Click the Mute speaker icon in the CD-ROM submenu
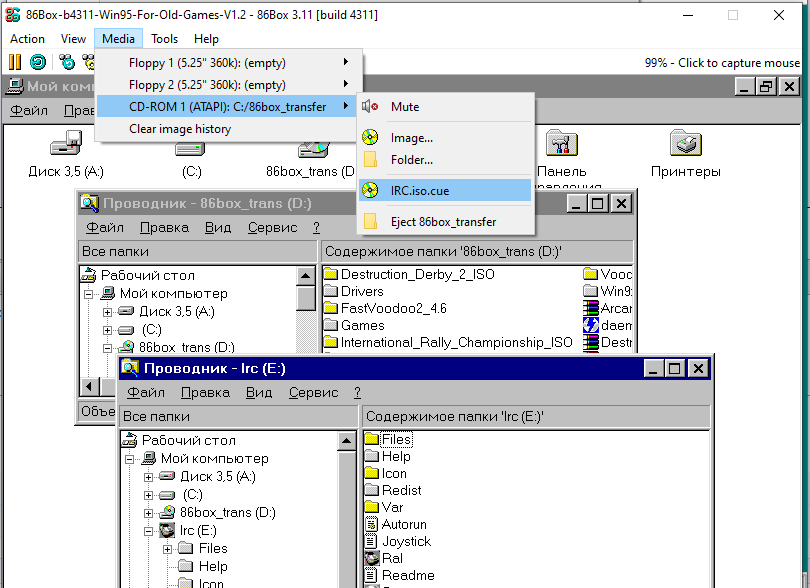This screenshot has width=810, height=588. point(370,106)
